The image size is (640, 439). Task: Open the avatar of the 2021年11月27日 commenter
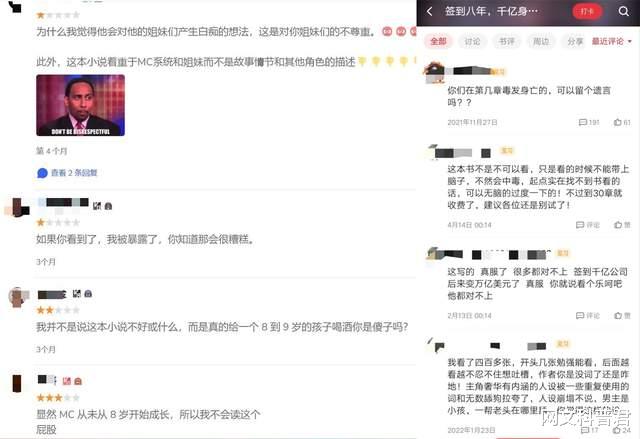434,73
